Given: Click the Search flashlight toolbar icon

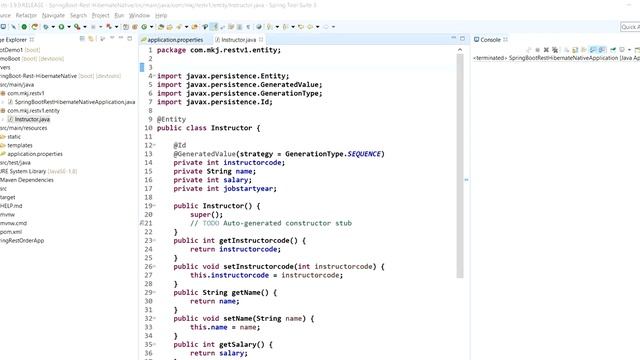Looking at the screenshot, I should (179, 27).
